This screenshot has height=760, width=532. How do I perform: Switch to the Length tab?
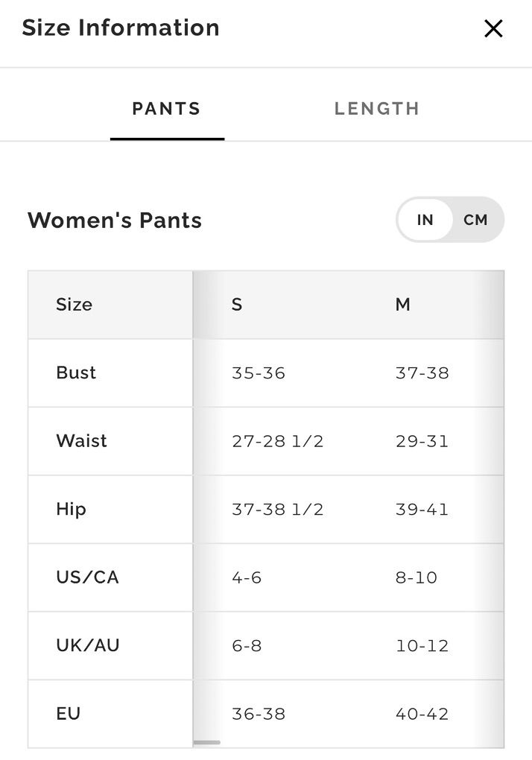376,109
